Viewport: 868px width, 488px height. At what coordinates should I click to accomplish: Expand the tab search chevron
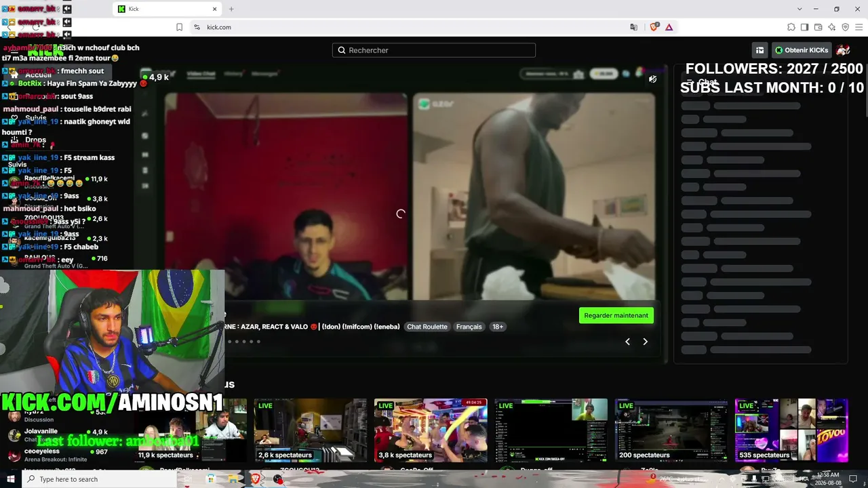(x=800, y=9)
